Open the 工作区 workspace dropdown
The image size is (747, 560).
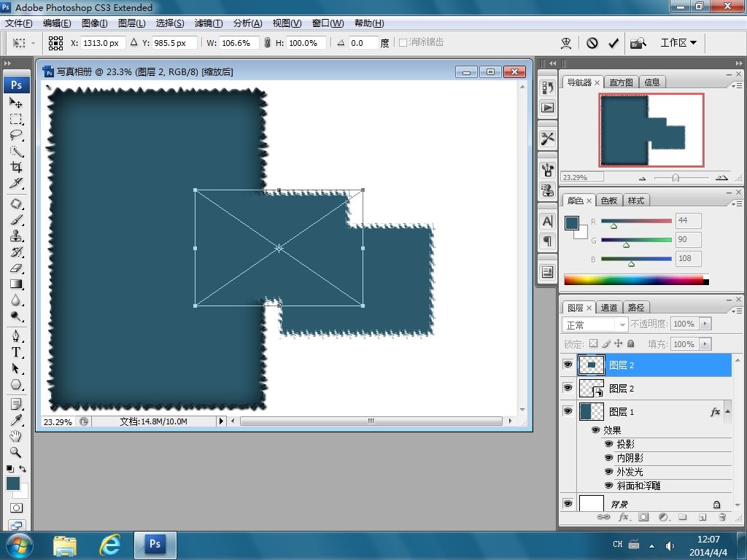[678, 43]
